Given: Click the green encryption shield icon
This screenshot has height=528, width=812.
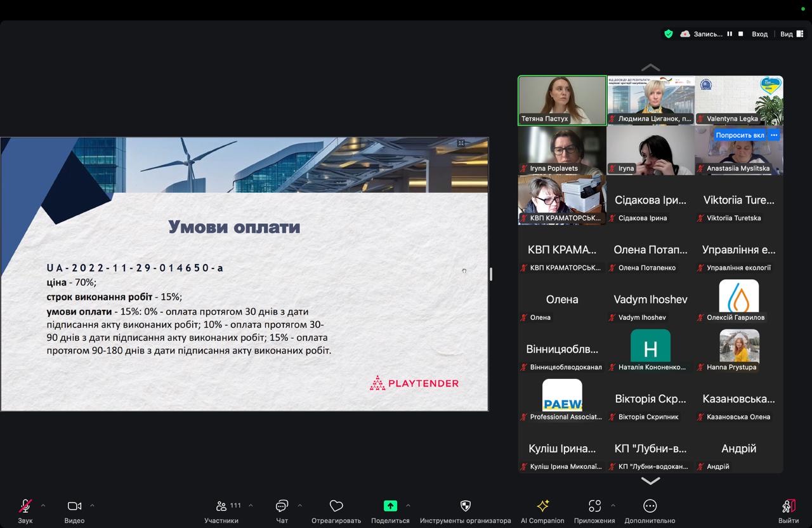Looking at the screenshot, I should coord(668,34).
